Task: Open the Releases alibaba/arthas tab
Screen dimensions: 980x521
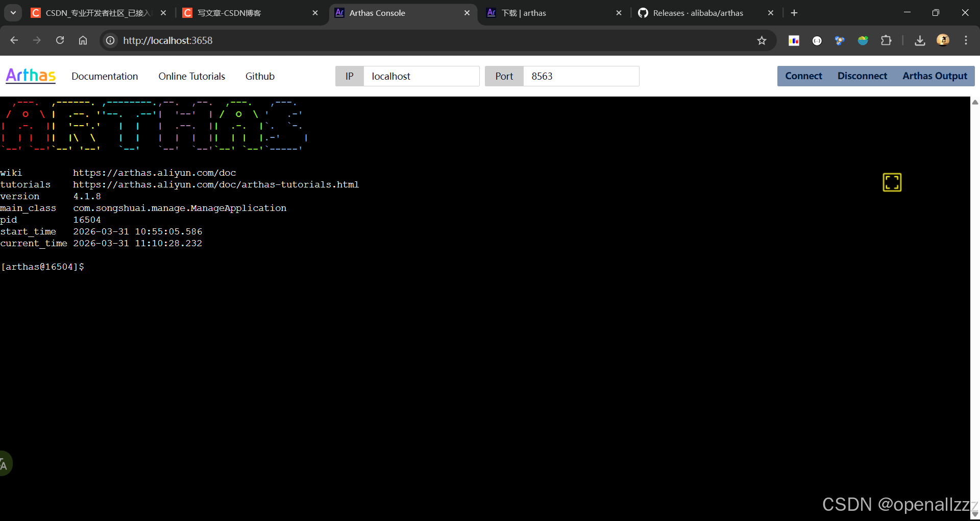Action: pos(704,13)
